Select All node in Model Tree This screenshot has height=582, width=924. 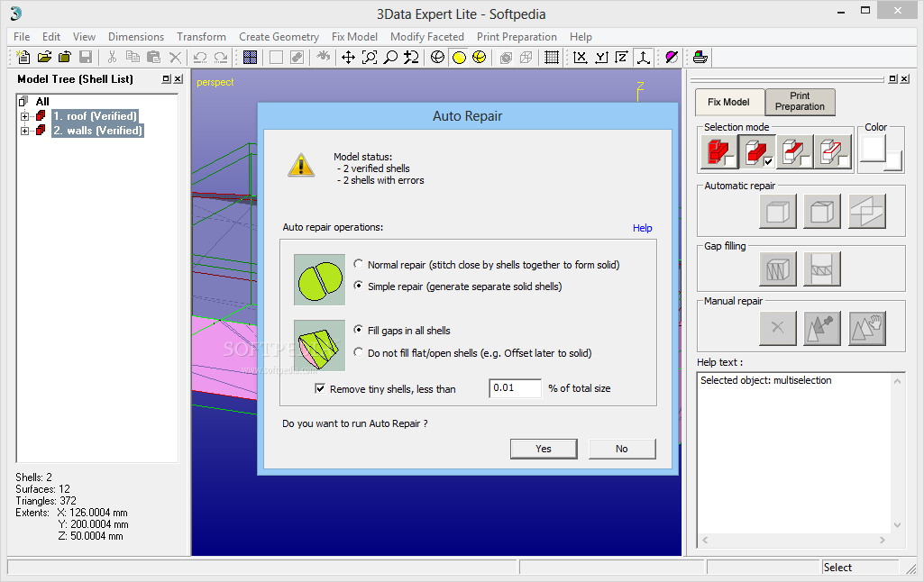point(42,101)
